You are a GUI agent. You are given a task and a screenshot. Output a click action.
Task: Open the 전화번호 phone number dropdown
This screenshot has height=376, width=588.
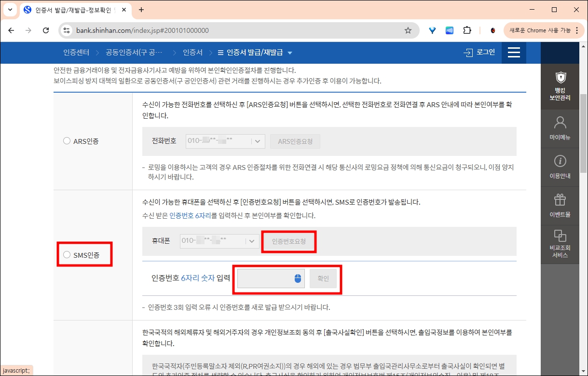click(x=257, y=141)
